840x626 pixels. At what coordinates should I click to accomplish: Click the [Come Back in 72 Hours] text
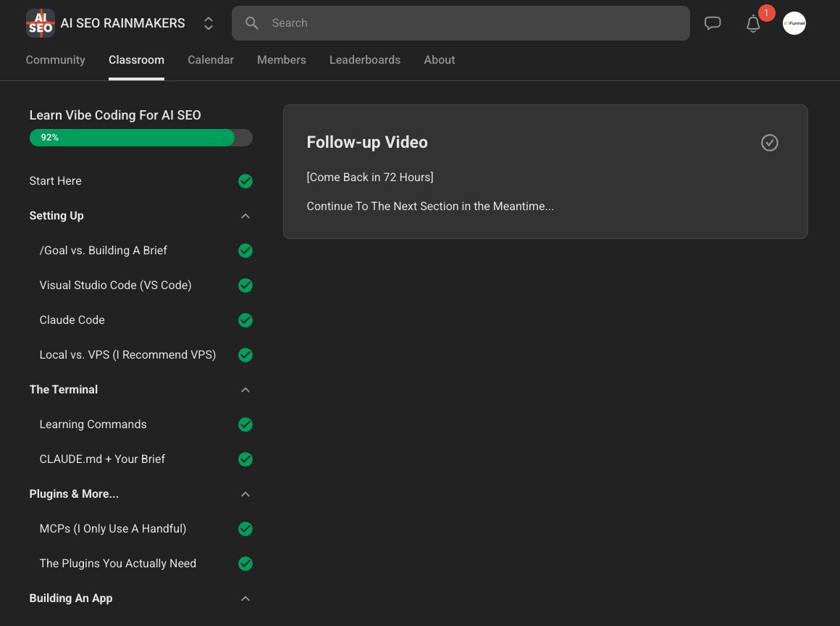370,178
